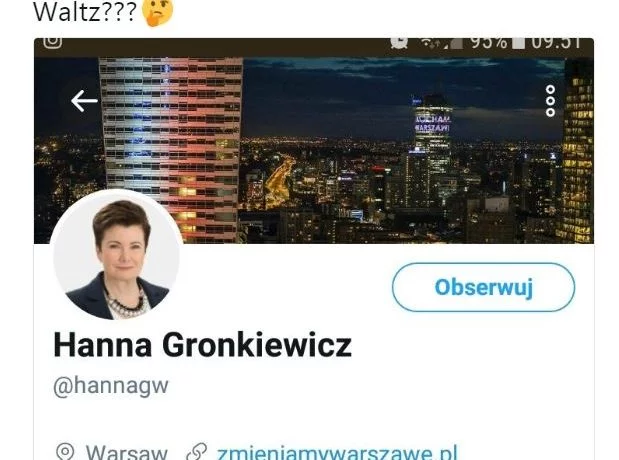Follow the profile via Obserwuj button
This screenshot has width=619, height=460.
pyautogui.click(x=483, y=287)
